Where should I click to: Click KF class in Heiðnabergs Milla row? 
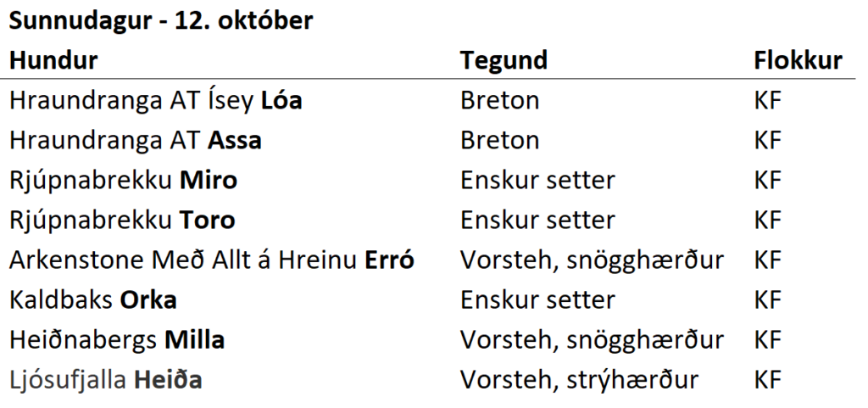click(x=767, y=340)
